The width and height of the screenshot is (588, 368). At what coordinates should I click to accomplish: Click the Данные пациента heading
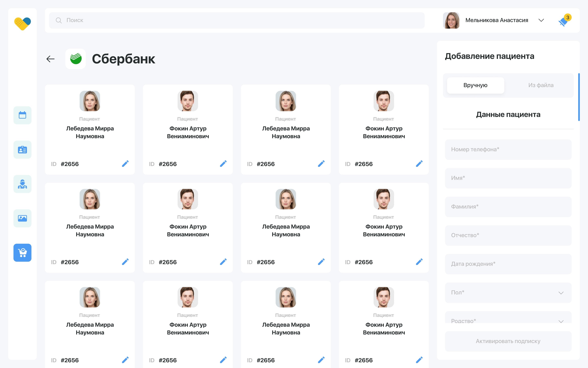click(508, 114)
